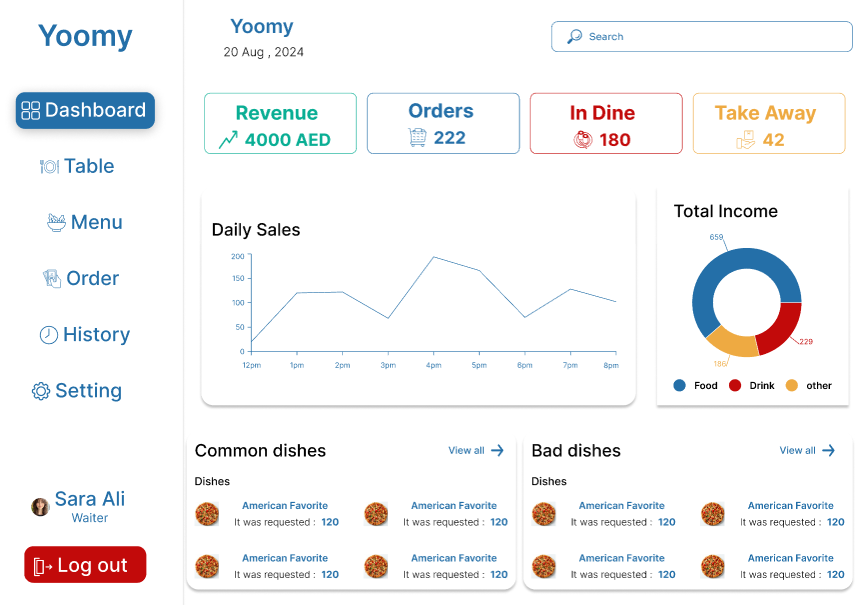861x605 pixels.
Task: Click the Orders shopping cart icon
Action: (x=418, y=138)
